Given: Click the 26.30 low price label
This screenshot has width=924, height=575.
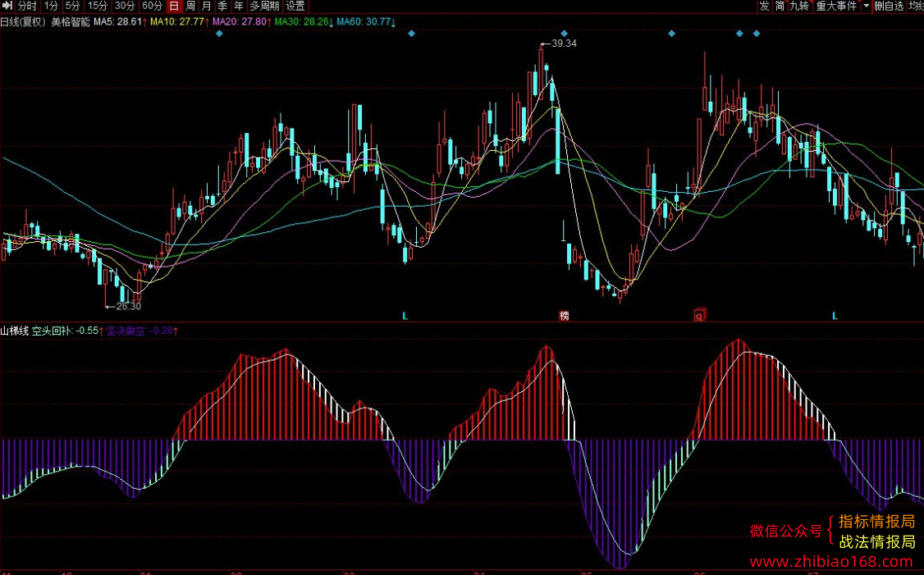Looking at the screenshot, I should point(129,306).
